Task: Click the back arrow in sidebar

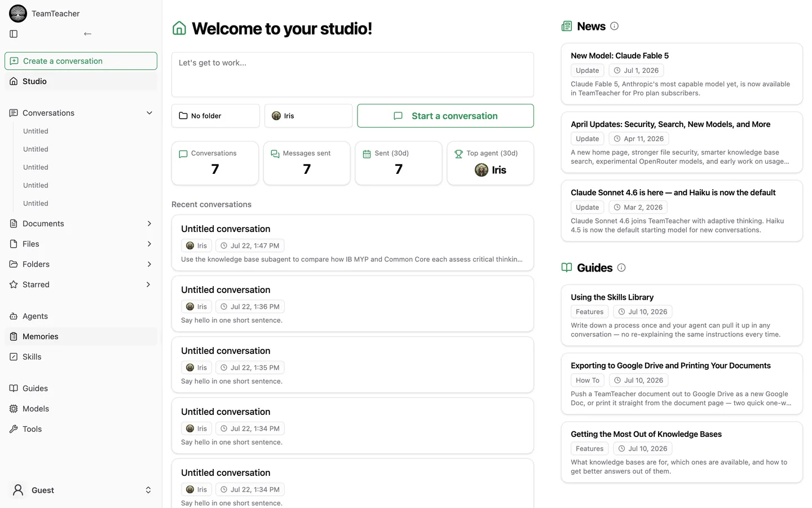Action: (87, 34)
